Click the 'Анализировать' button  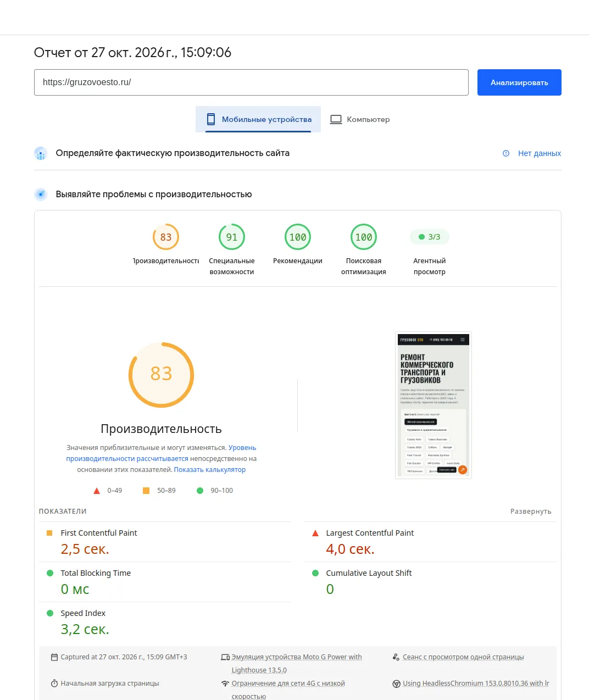pos(519,82)
